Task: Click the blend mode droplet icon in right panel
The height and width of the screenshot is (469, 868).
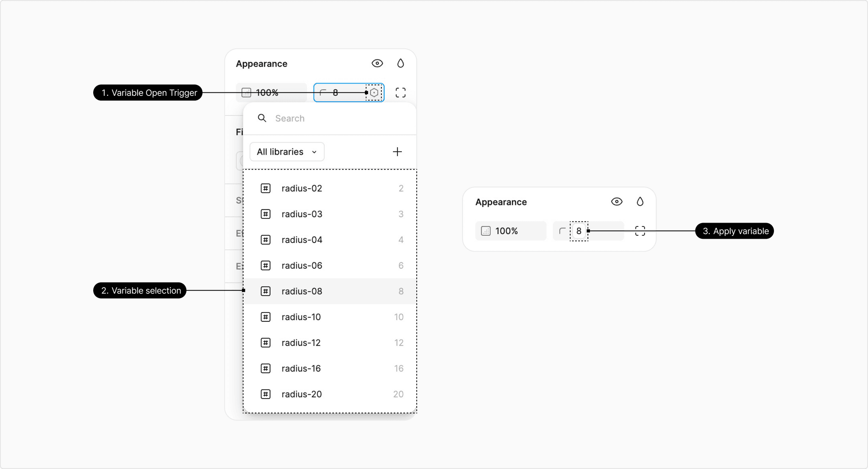Action: coord(640,202)
